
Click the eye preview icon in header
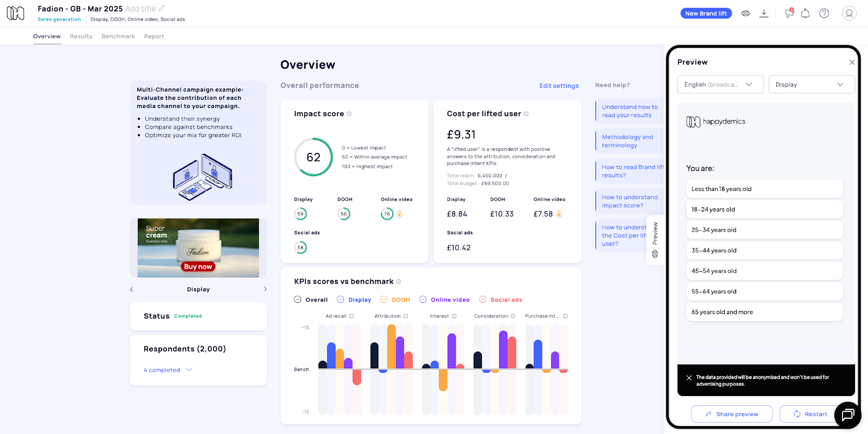click(x=746, y=14)
